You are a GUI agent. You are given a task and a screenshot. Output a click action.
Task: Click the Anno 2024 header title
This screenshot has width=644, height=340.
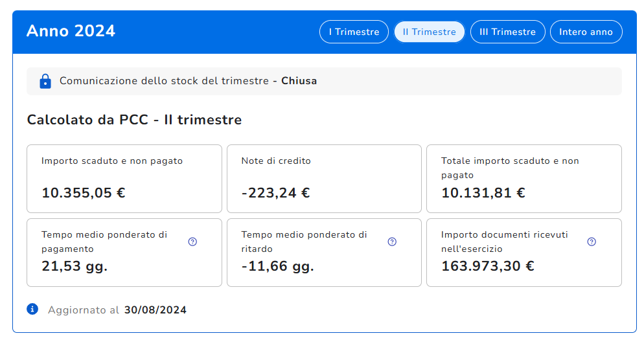coord(71,31)
